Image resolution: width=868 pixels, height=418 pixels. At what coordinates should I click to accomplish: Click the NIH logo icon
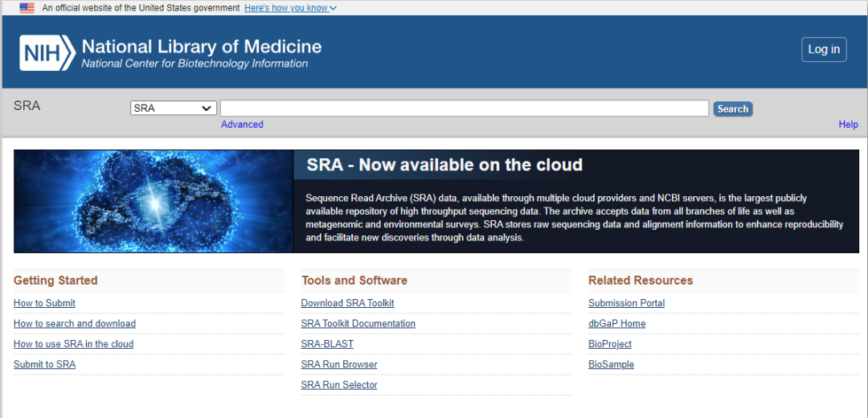tap(47, 52)
